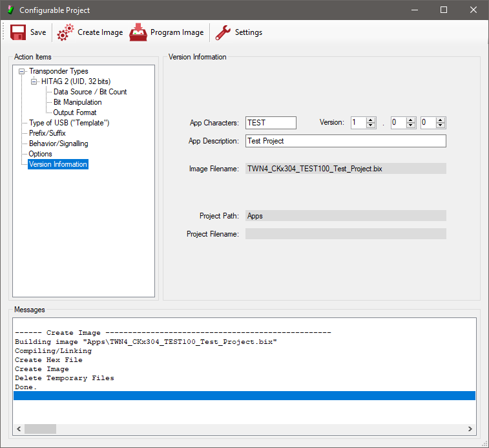The image size is (489, 448).
Task: Open Settings via the wrench icon
Action: click(223, 32)
